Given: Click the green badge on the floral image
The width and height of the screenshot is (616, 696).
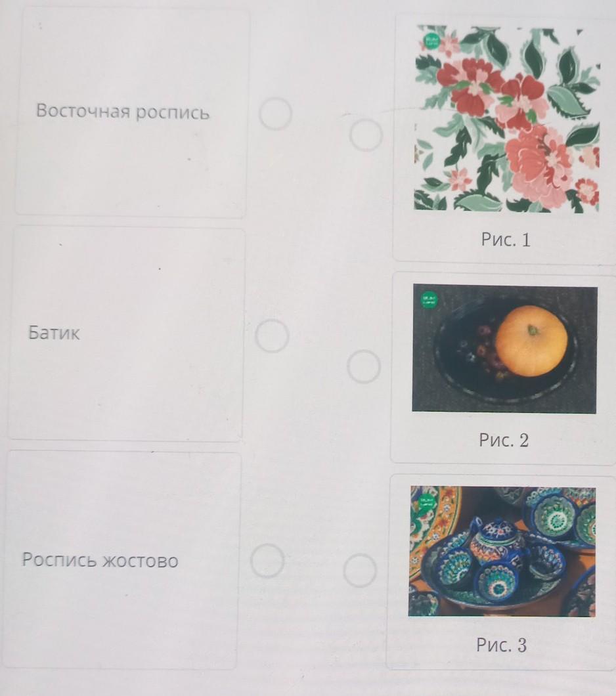Looking at the screenshot, I should tap(431, 42).
